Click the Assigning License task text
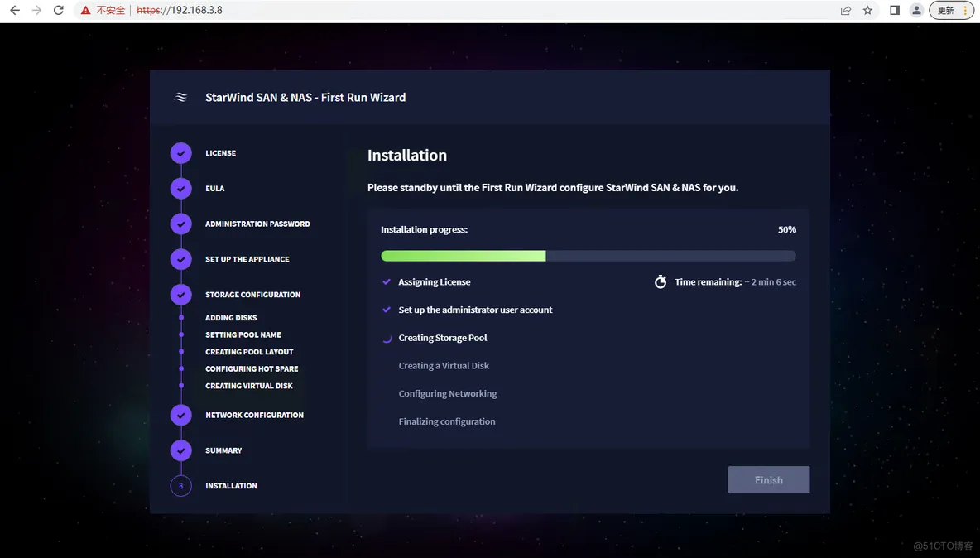 435,281
